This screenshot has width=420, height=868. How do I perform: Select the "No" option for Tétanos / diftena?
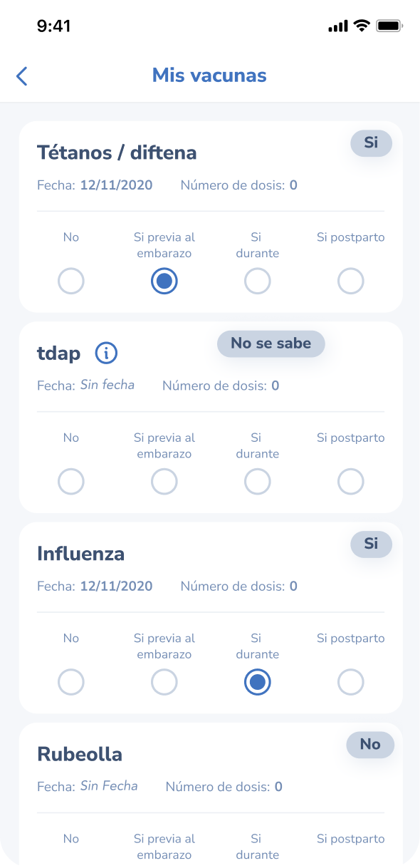tap(70, 281)
